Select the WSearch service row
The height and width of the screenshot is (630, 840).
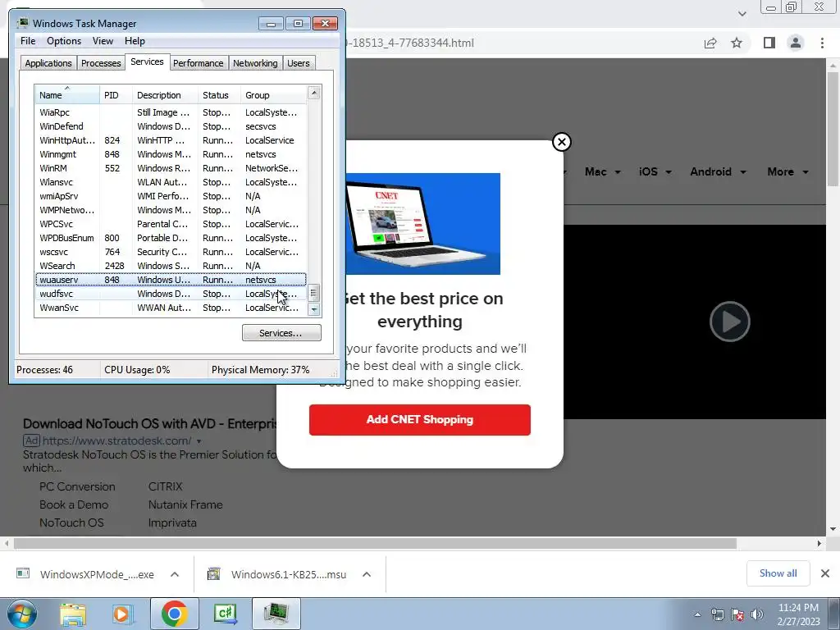click(x=171, y=266)
